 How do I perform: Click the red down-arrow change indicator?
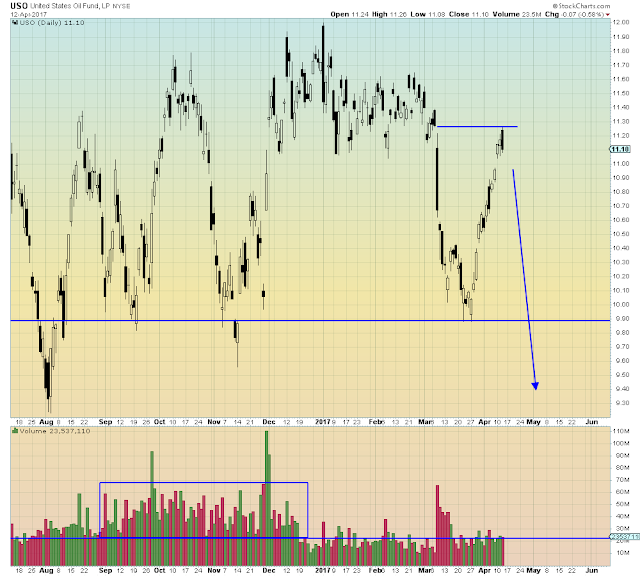click(x=608, y=15)
